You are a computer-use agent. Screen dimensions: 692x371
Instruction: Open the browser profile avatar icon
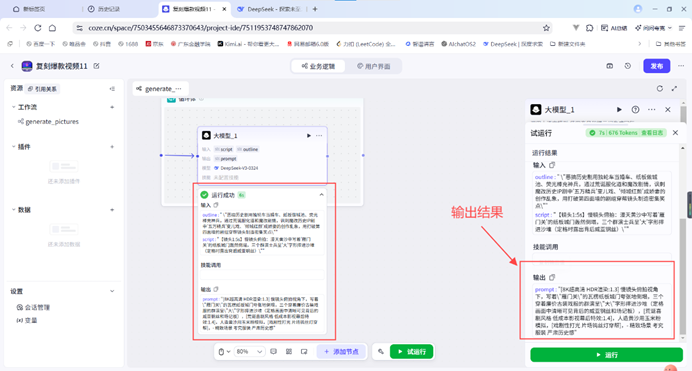click(x=638, y=9)
